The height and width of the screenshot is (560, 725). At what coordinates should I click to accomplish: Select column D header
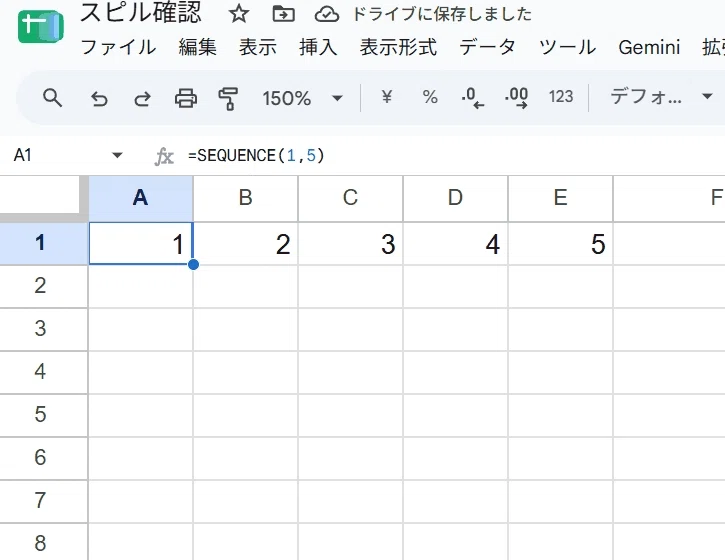[x=455, y=198]
